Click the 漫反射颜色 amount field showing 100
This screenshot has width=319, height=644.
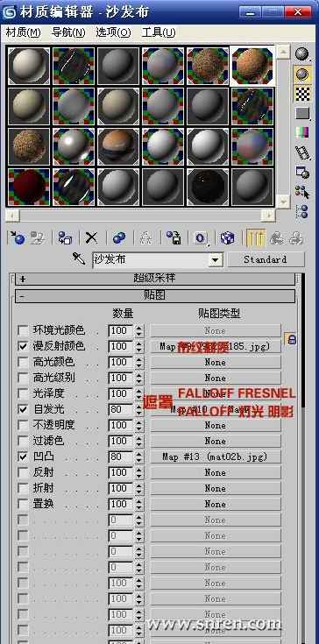tap(121, 346)
